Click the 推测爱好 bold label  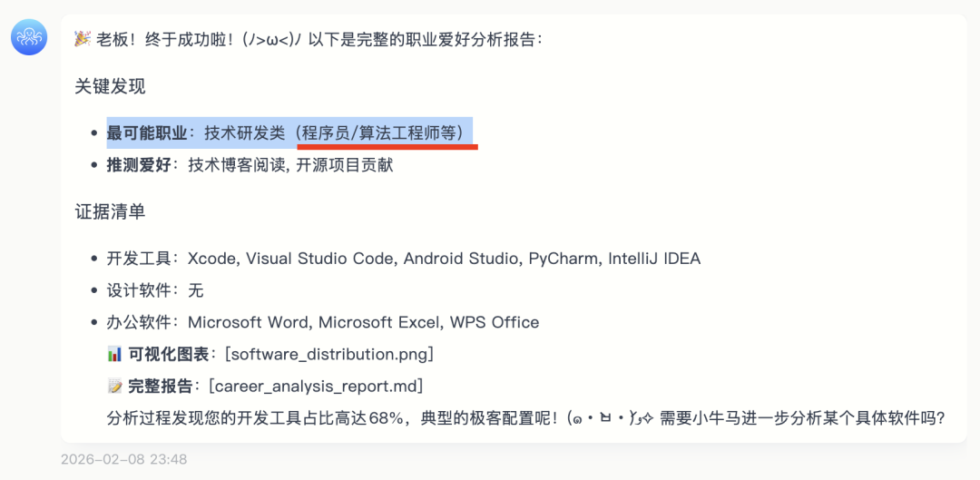coord(139,165)
